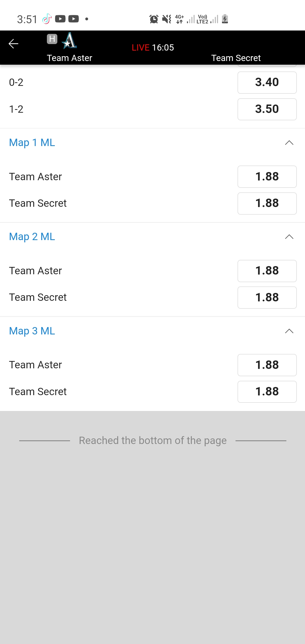Screen dimensions: 305x644
Task: Pick Team Secret for Map 2
Action: (x=267, y=297)
